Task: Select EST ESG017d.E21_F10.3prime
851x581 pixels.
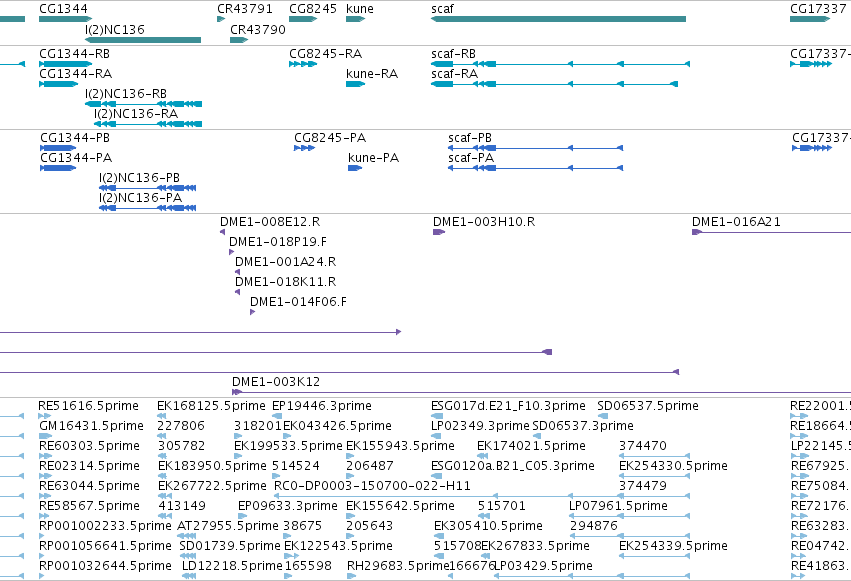Action: [437, 416]
